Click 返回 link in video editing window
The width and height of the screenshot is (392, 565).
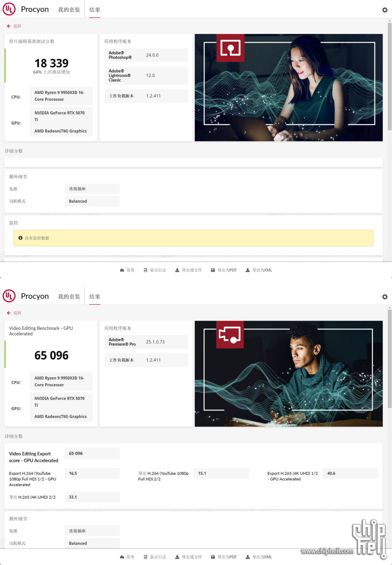pos(17,313)
